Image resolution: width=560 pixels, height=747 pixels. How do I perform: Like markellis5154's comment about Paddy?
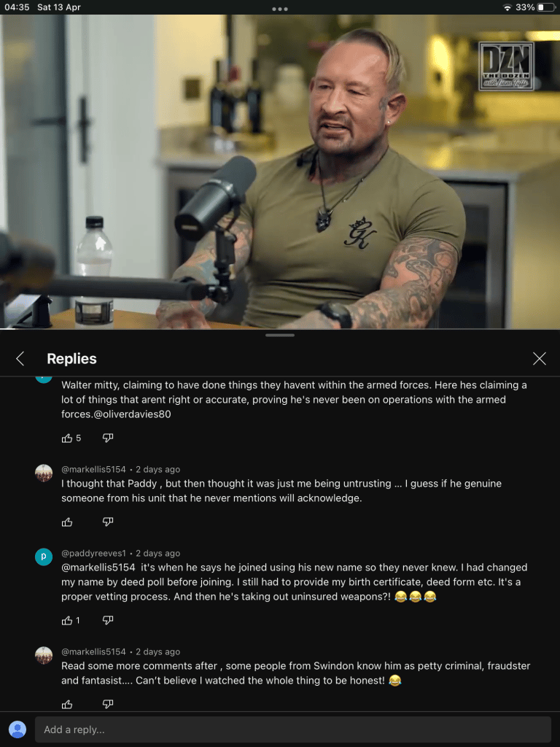click(67, 522)
